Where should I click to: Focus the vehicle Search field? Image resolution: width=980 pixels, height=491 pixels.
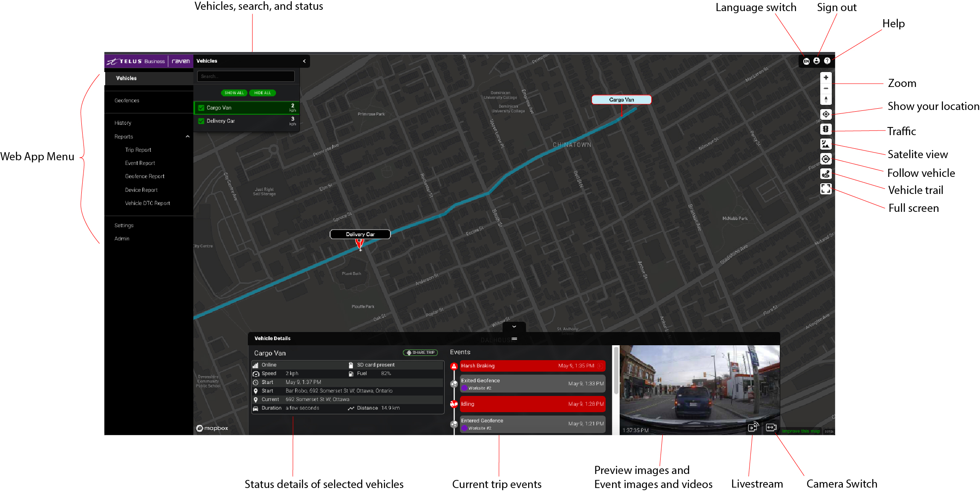pyautogui.click(x=246, y=76)
